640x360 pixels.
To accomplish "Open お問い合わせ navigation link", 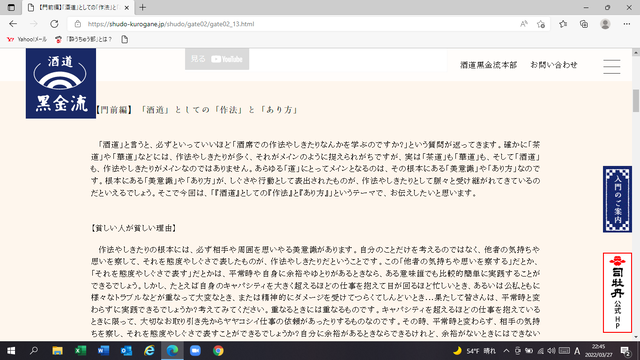I will pos(554,65).
